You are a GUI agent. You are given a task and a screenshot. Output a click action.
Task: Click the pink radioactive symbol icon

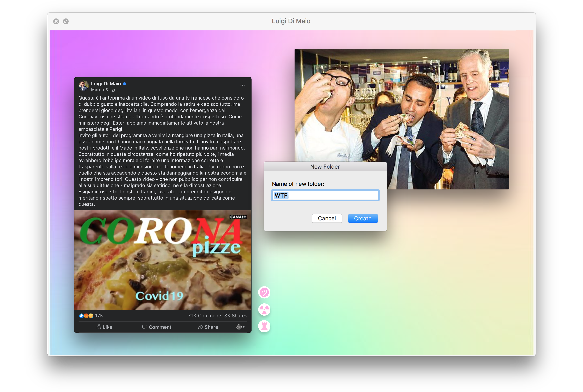(264, 310)
